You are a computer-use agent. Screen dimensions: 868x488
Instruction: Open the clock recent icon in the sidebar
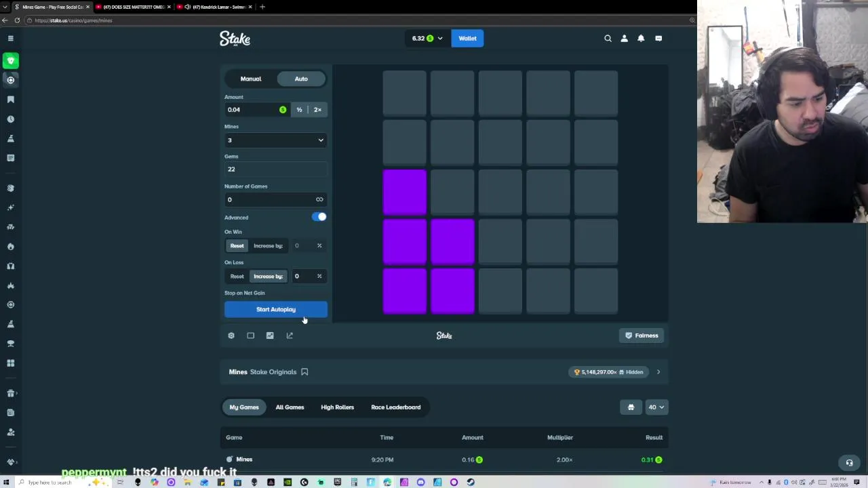point(11,119)
